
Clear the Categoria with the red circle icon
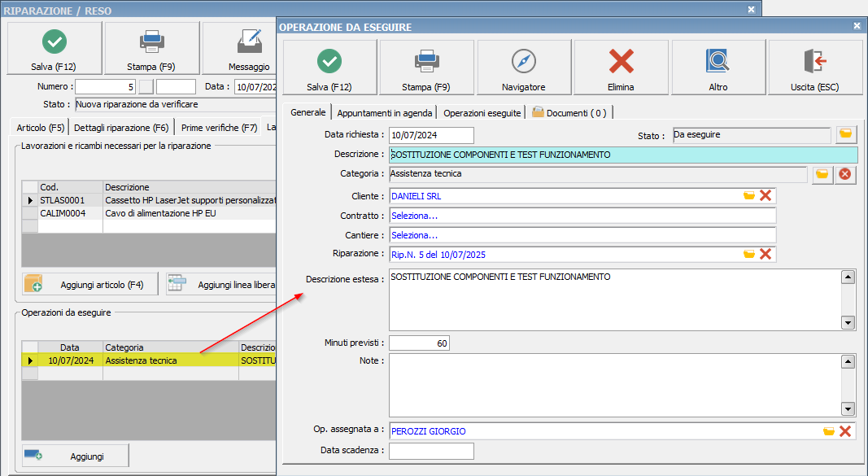846,174
